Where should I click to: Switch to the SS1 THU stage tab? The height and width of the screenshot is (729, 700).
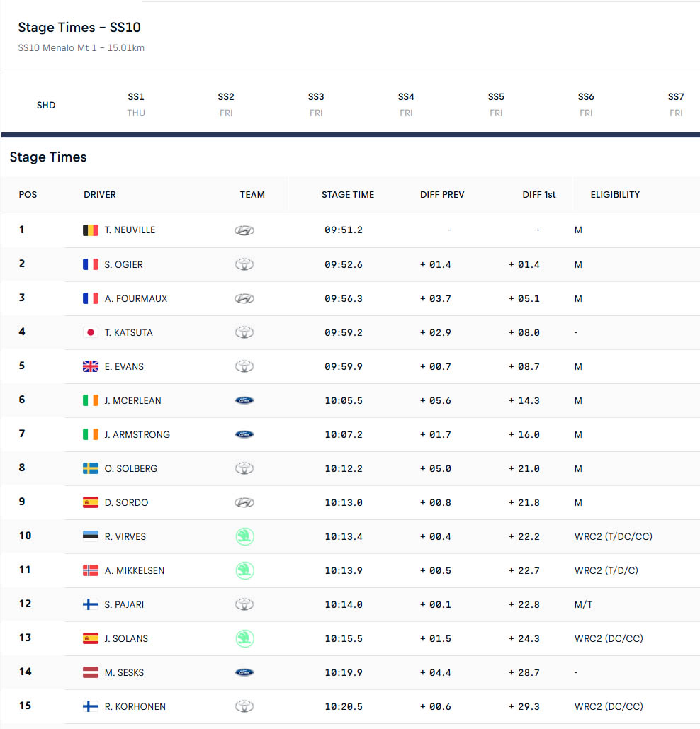click(x=136, y=105)
